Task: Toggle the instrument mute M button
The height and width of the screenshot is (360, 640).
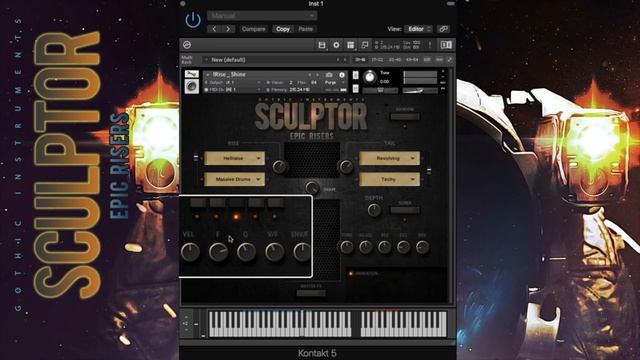Action: click(x=356, y=88)
